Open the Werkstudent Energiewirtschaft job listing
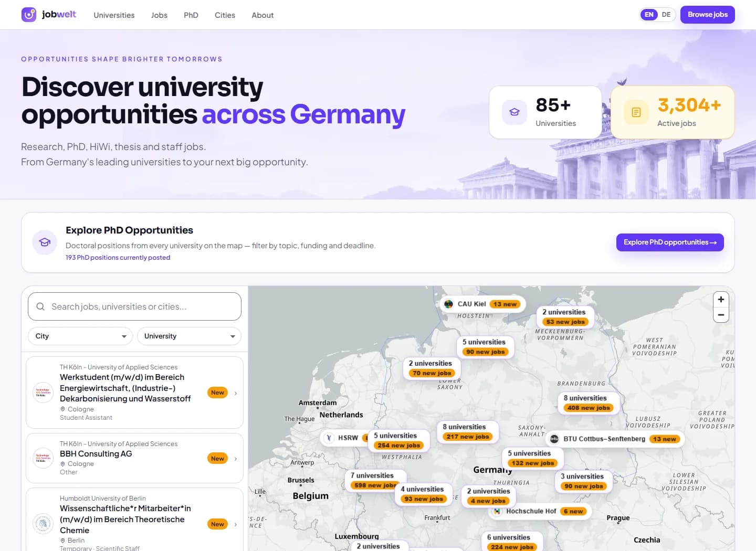Image resolution: width=756 pixels, height=551 pixels. point(134,393)
